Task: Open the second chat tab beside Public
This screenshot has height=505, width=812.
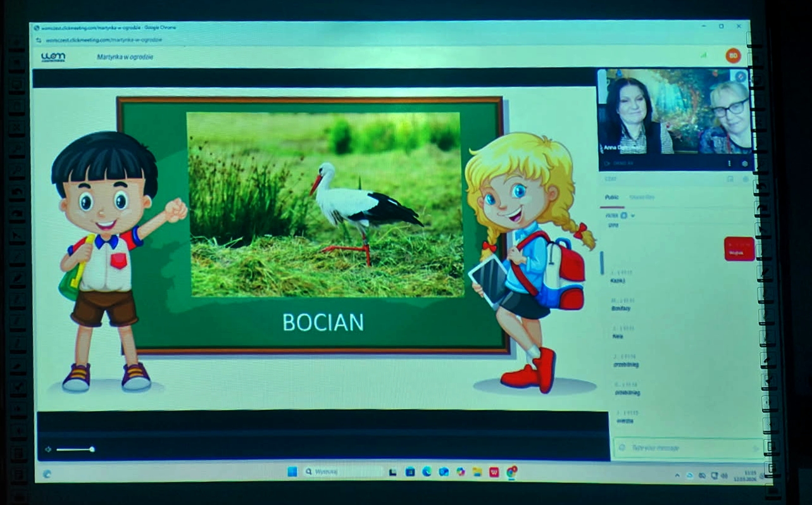Action: tap(642, 197)
